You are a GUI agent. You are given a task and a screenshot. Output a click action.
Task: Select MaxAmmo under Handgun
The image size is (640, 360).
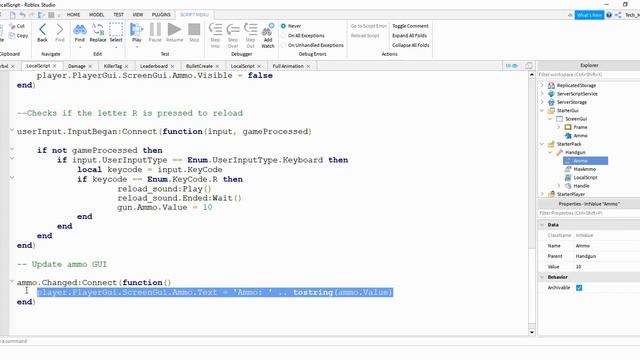point(584,169)
